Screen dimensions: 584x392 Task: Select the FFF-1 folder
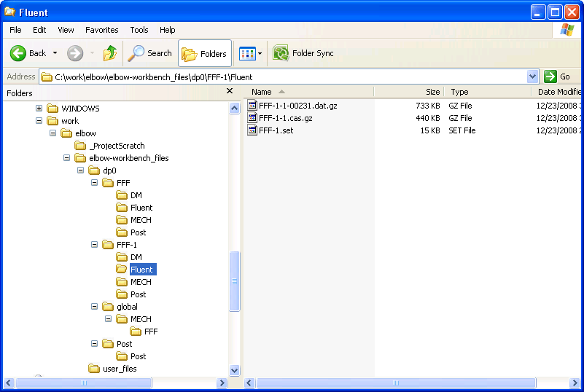pos(127,245)
